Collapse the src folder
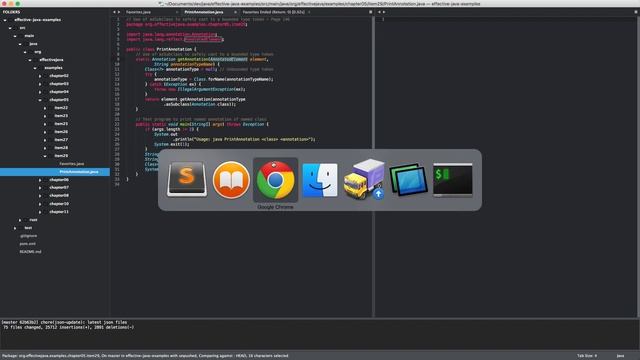This screenshot has height=360, width=640. (10, 28)
